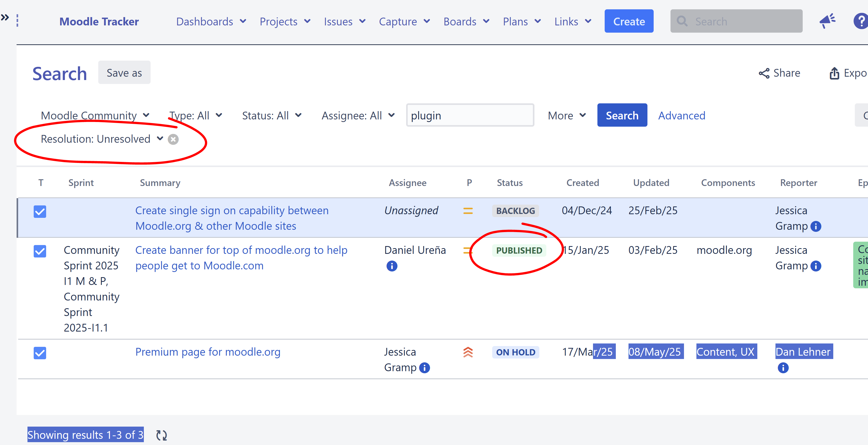Viewport: 868px width, 445px height.
Task: Uncheck the single sign on issue checkbox
Action: pos(40,212)
